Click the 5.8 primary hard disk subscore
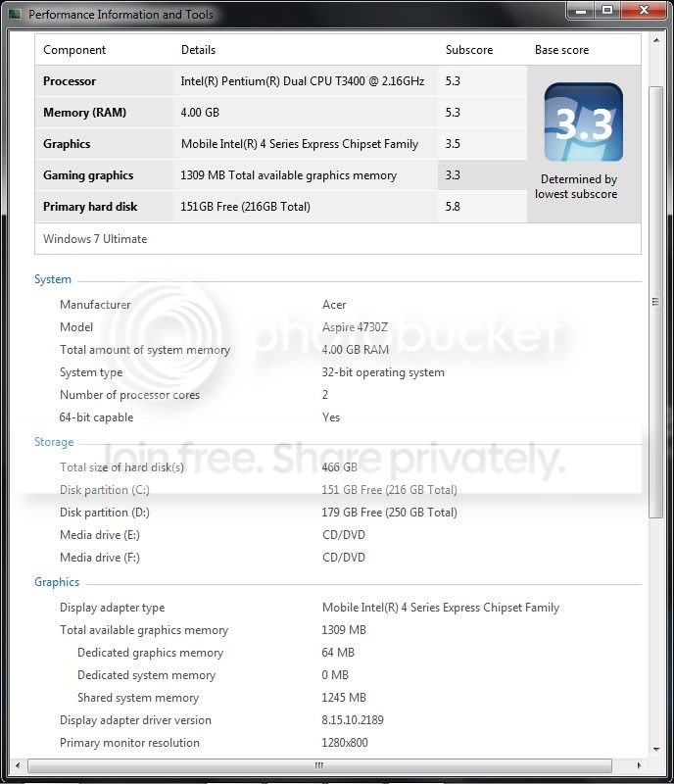Screen dimensions: 674x784 (x=453, y=207)
